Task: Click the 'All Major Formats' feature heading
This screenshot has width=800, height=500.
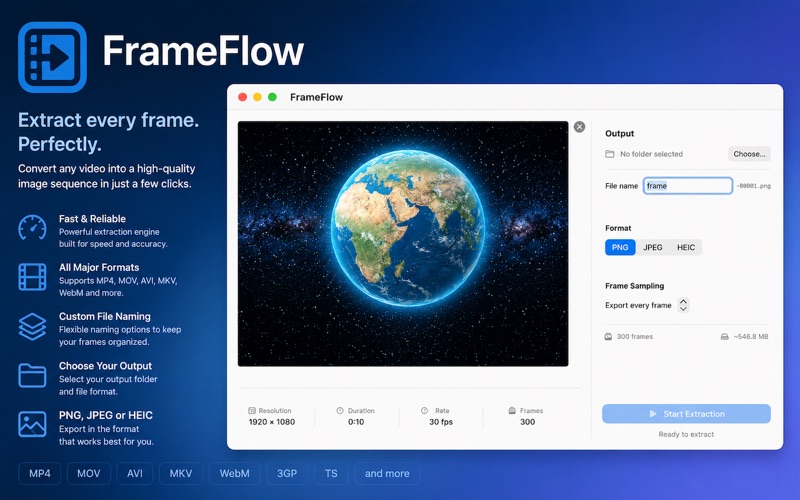Action: pyautogui.click(x=99, y=267)
